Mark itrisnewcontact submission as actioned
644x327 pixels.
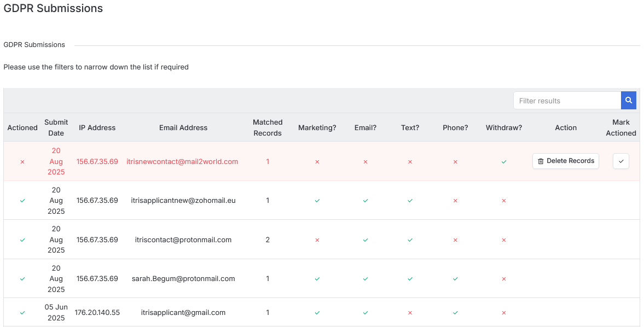tap(621, 161)
